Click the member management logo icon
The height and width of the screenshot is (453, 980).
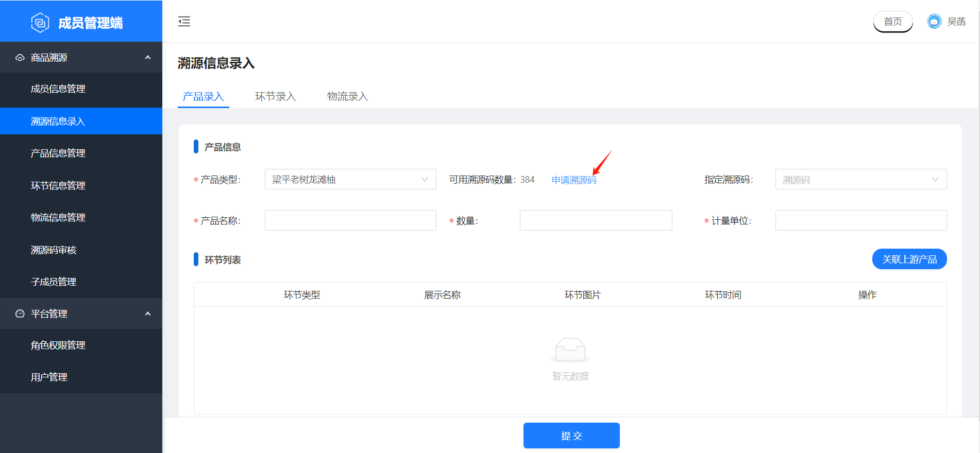click(40, 23)
